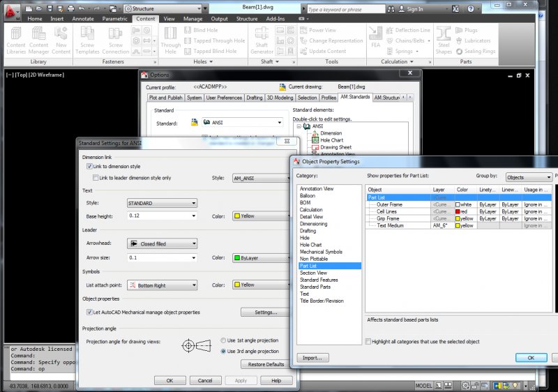
Task: Choose Tapped Through Hole tool
Action: 215,40
